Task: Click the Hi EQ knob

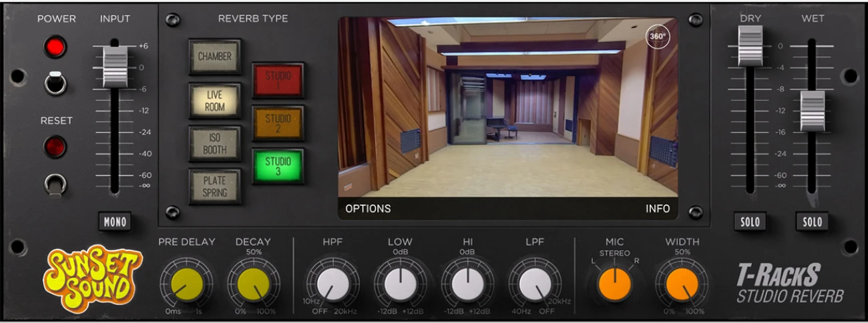Action: [467, 285]
